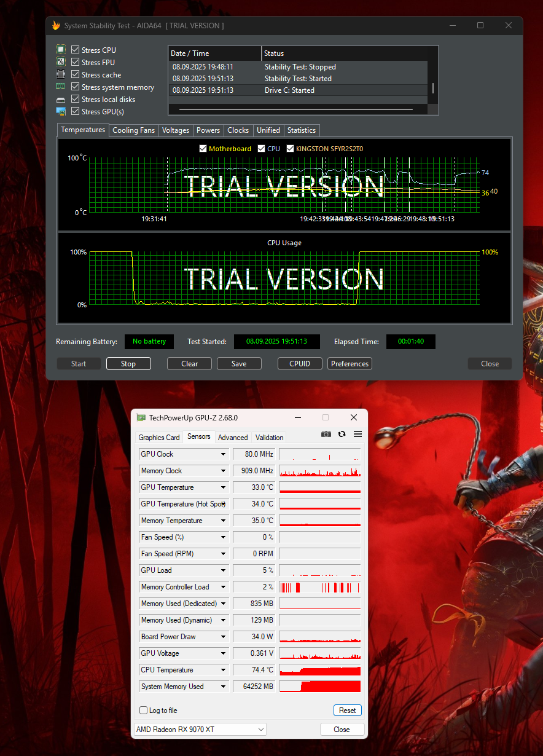
Task: Toggle KINGSTON SFYR2S2T0 graph checkbox
Action: coord(291,149)
